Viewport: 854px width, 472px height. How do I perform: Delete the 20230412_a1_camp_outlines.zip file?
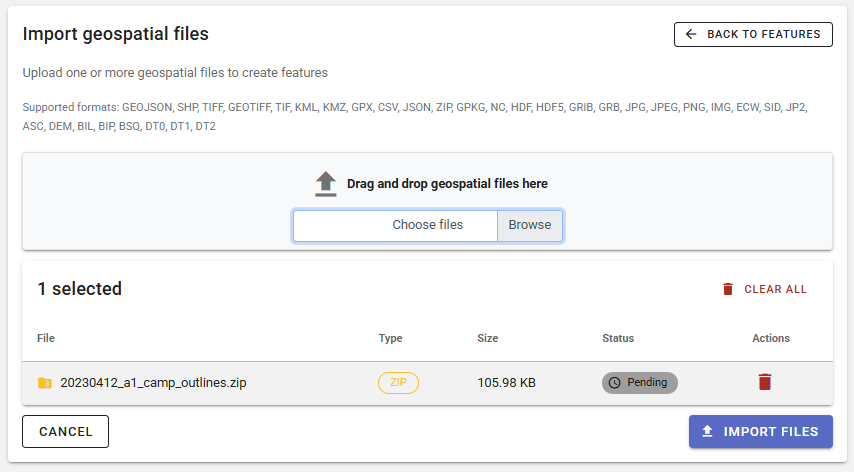(765, 382)
